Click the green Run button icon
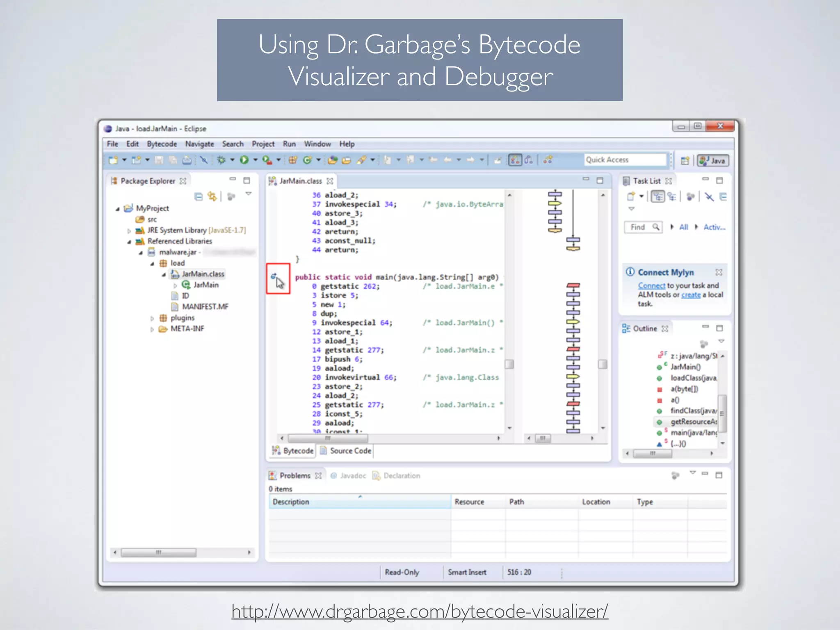The image size is (840, 630). [244, 160]
